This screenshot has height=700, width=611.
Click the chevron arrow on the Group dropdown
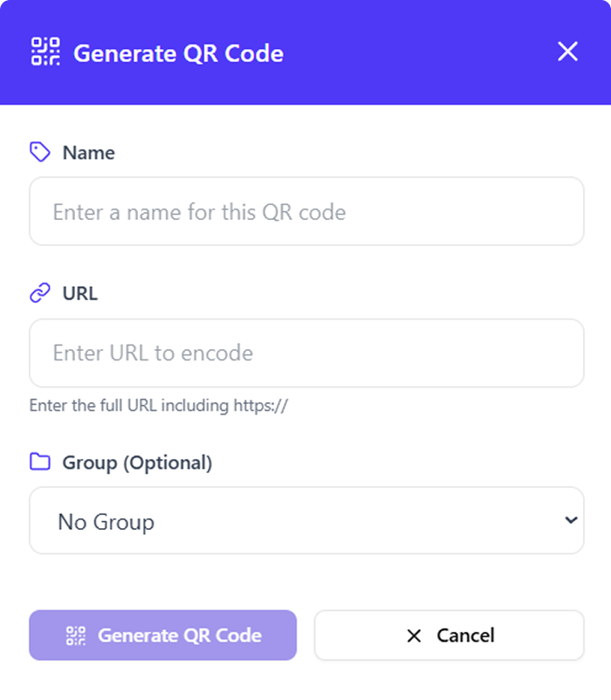tap(571, 520)
